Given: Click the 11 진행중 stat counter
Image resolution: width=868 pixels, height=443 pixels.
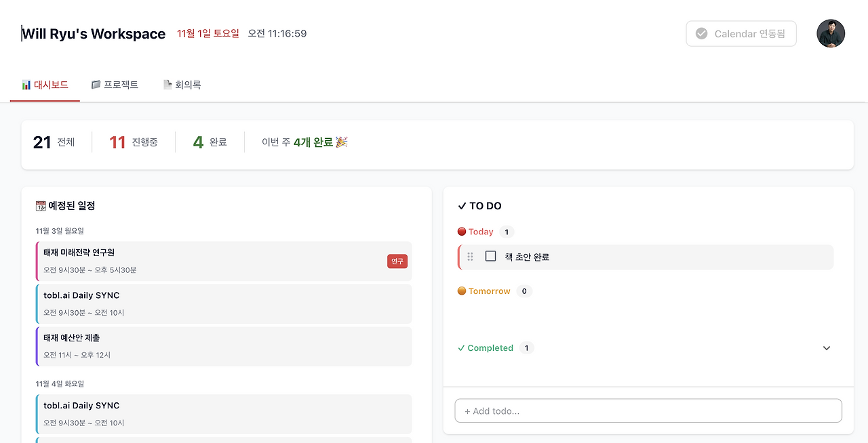Looking at the screenshot, I should pyautogui.click(x=133, y=142).
